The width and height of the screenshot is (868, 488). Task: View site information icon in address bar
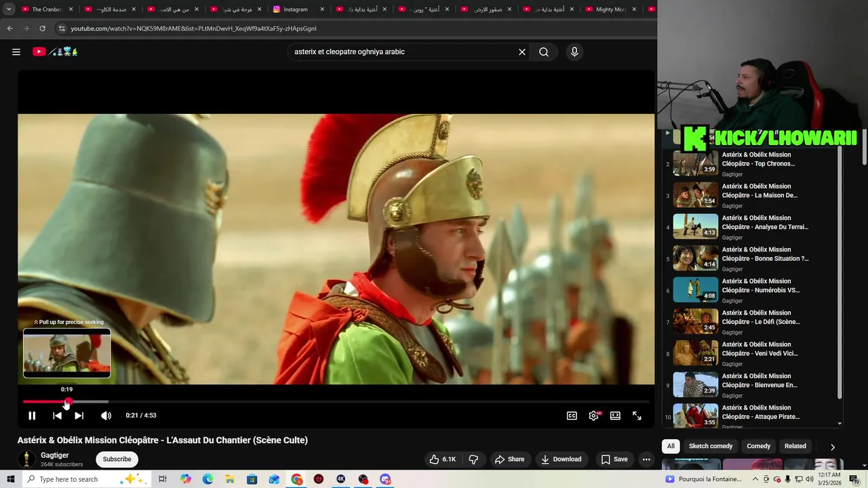tap(62, 28)
